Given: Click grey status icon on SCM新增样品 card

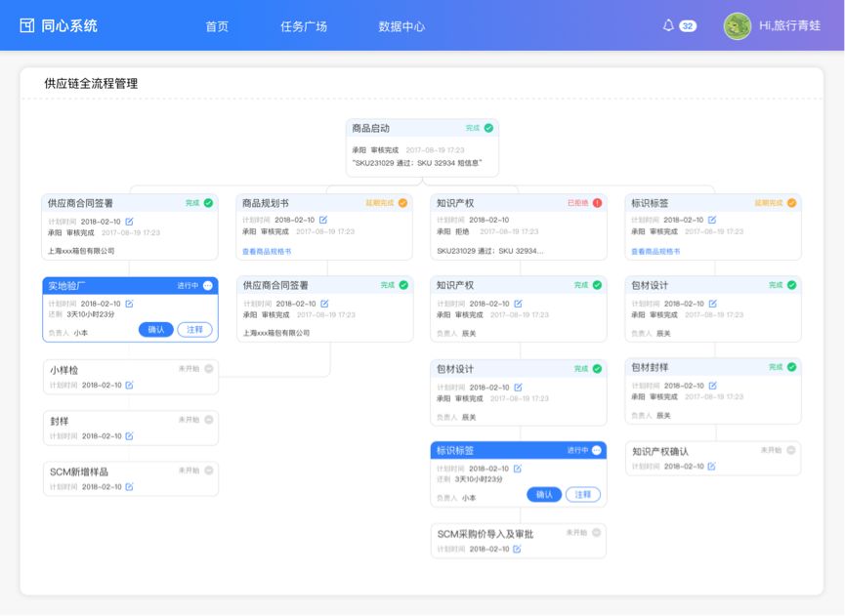Looking at the screenshot, I should pos(209,471).
